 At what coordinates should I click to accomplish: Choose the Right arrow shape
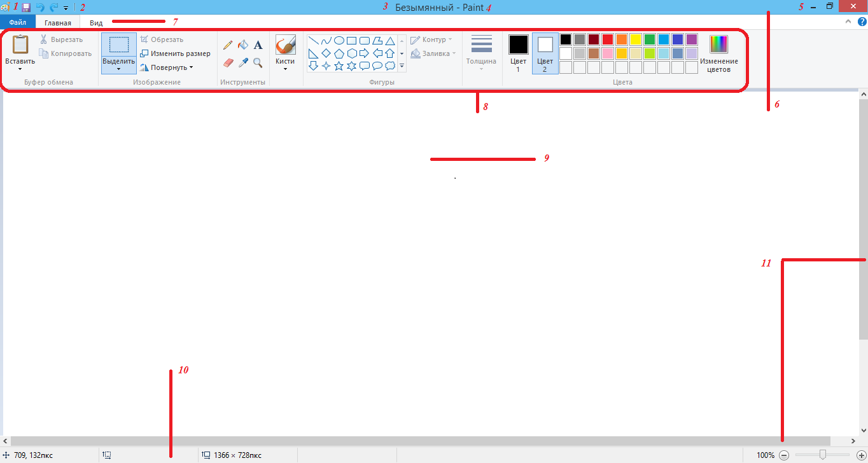coord(365,53)
